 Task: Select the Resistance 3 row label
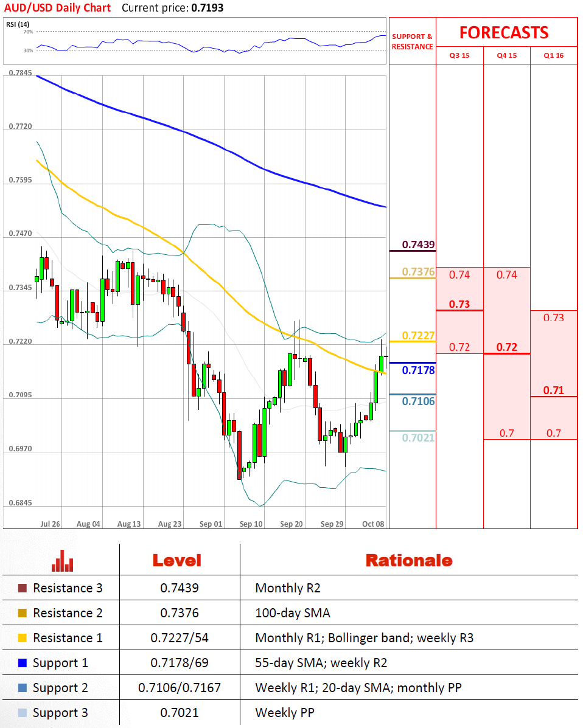(68, 588)
